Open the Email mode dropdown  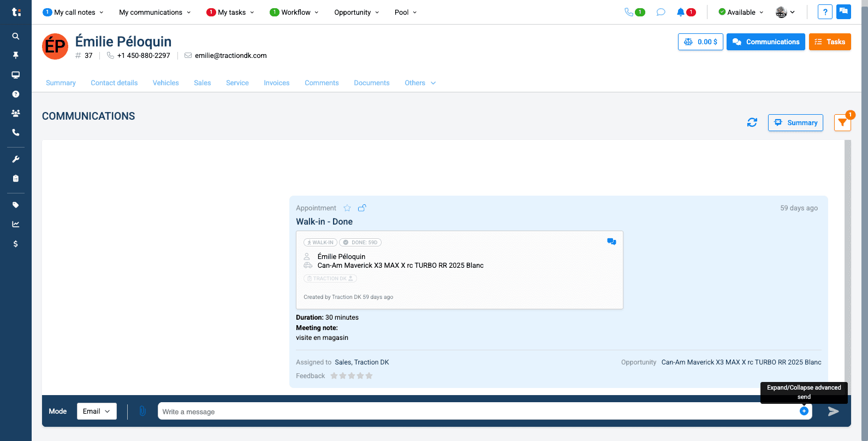[x=97, y=411]
